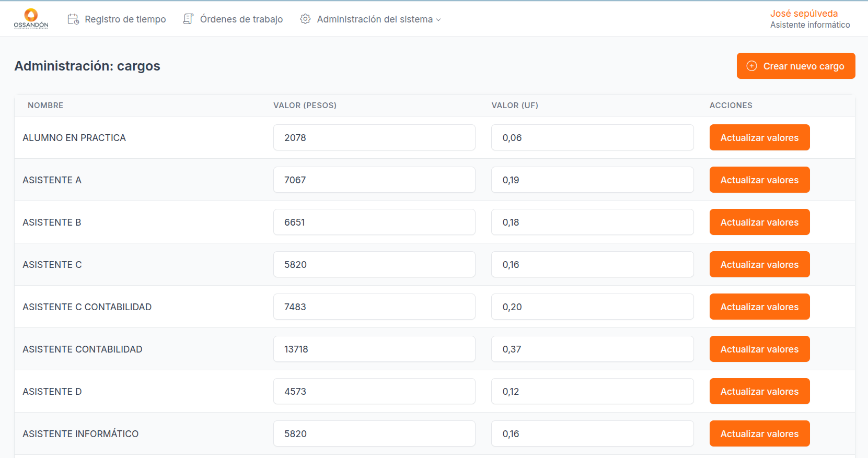This screenshot has height=458, width=868.
Task: Focus ASISTENTE INFORMÁTICO UF field
Action: [x=593, y=433]
